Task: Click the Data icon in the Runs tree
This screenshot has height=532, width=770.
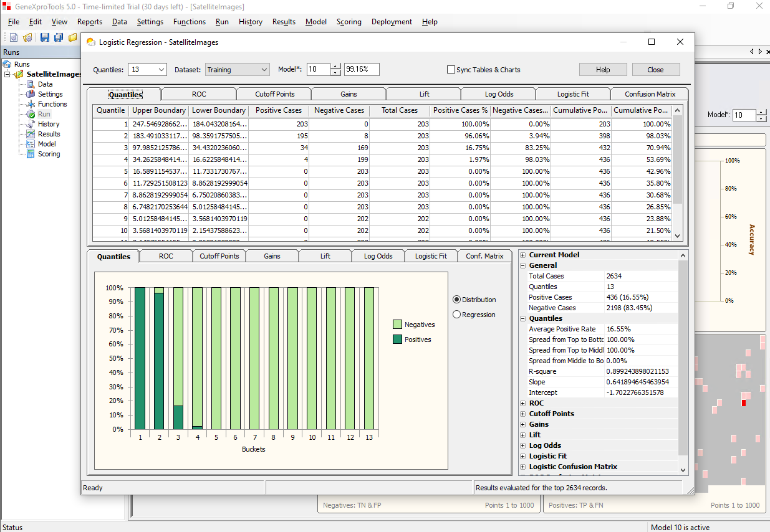Action: pos(30,84)
